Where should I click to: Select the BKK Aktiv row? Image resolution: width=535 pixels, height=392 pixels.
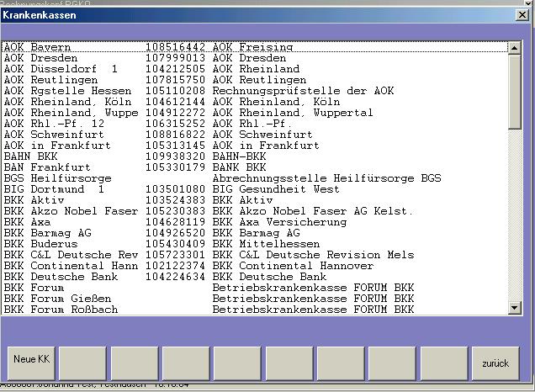pyautogui.click(x=255, y=200)
